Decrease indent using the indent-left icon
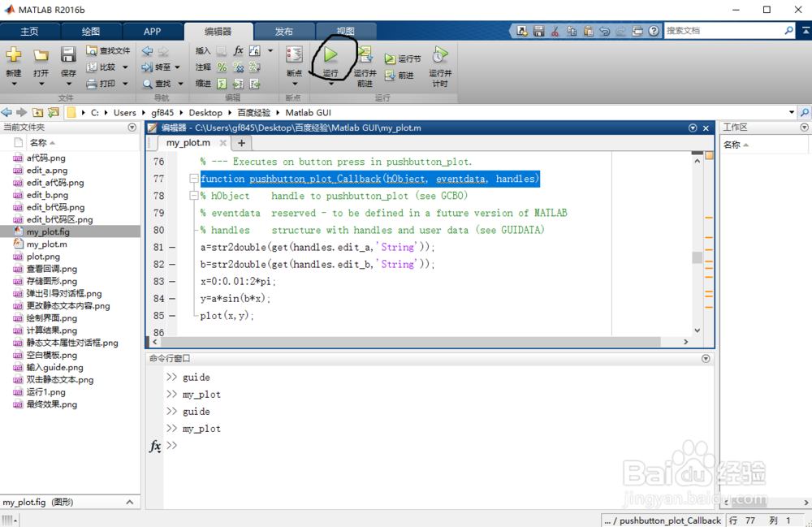Screen dimensions: 812x527 point(255,84)
